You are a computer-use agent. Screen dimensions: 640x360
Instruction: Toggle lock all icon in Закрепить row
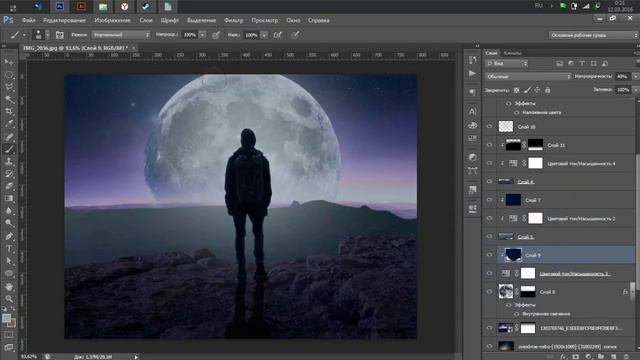pos(548,90)
